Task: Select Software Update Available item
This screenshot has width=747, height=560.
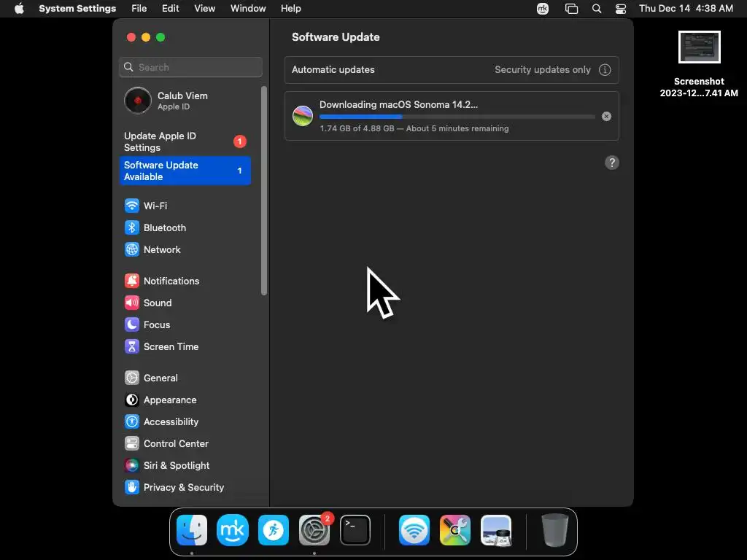Action: [x=185, y=171]
